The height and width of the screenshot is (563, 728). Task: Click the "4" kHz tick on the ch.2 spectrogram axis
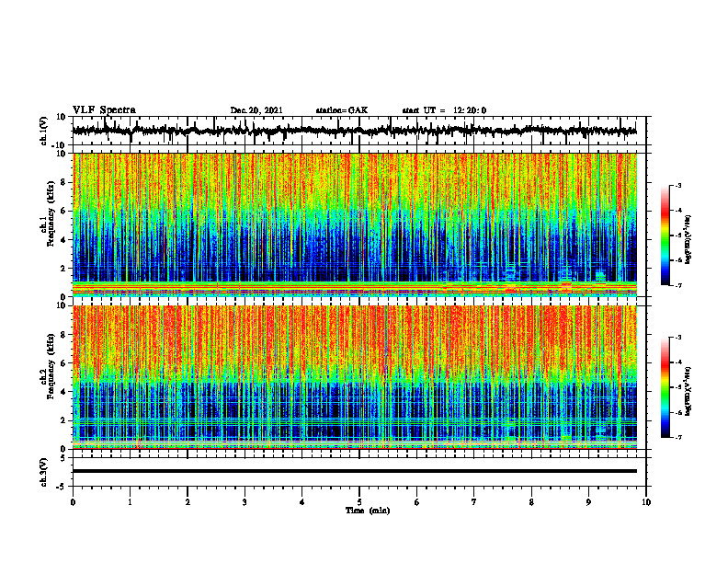coord(63,392)
